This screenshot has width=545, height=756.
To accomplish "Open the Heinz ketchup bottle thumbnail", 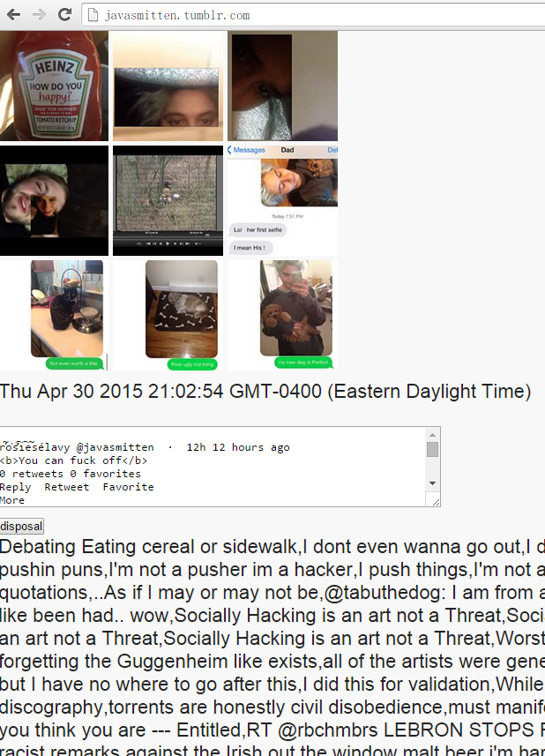I will 54,86.
